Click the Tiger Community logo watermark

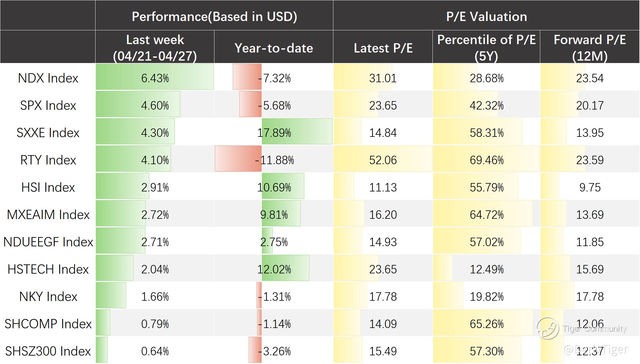tap(548, 328)
